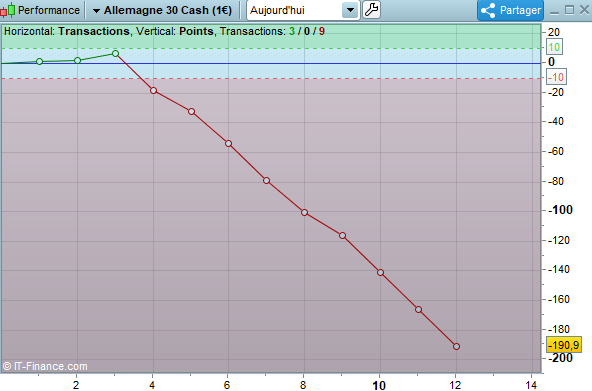
Task: Click the -200 vertical axis label
Action: point(561,357)
